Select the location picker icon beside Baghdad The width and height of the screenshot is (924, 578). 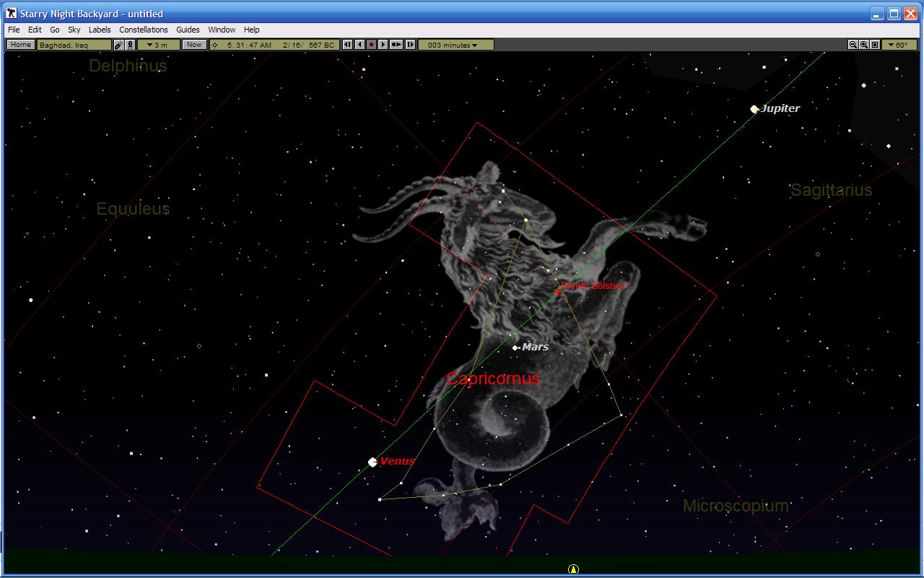[x=119, y=45]
